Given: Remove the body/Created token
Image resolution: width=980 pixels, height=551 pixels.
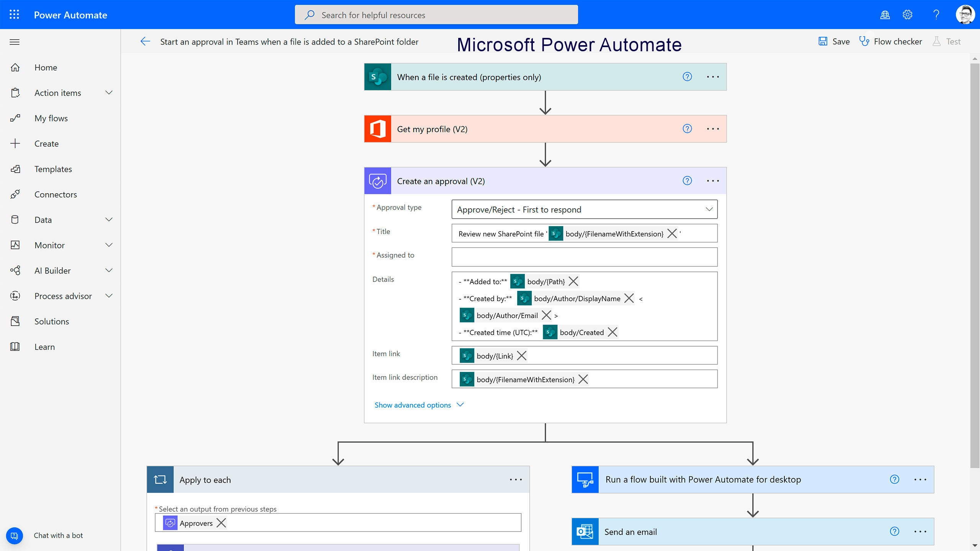Looking at the screenshot, I should [612, 332].
